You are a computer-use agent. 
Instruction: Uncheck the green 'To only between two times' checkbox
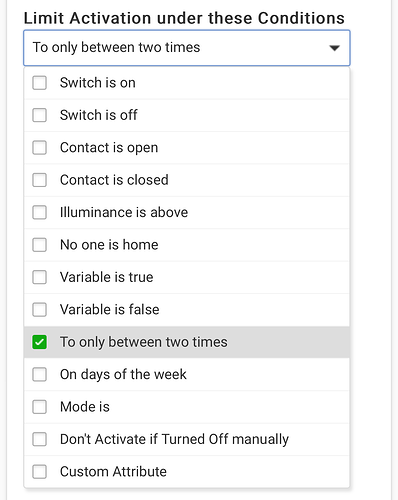point(39,342)
